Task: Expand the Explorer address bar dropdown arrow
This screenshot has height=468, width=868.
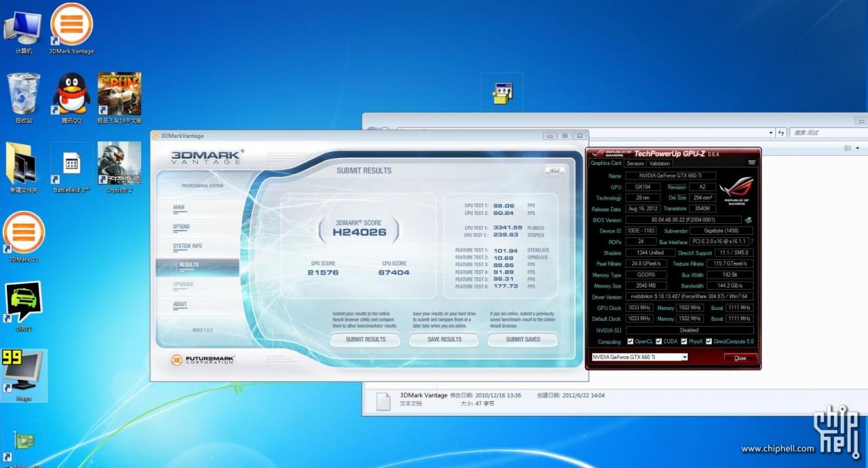Action: (771, 132)
